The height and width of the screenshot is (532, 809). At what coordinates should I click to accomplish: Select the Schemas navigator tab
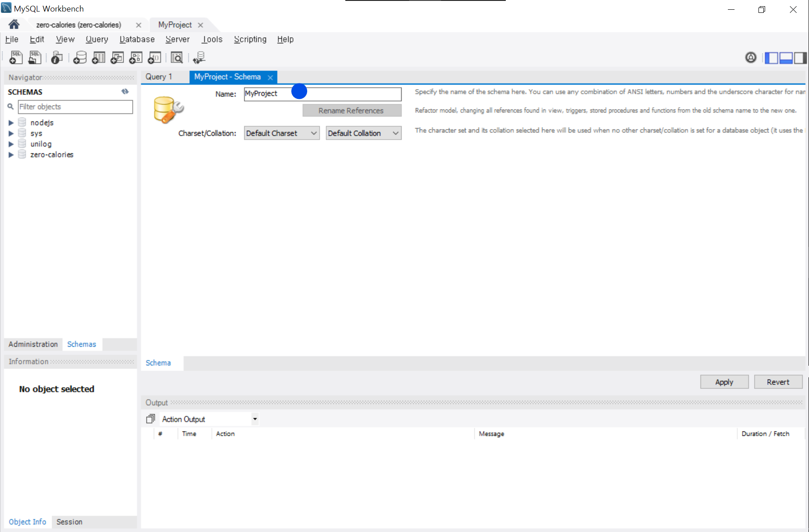coord(82,344)
